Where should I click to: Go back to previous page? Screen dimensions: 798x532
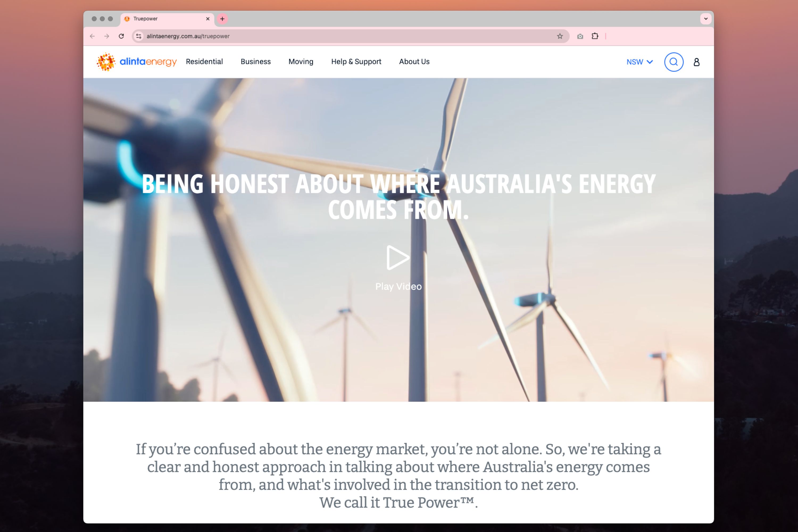pos(92,36)
